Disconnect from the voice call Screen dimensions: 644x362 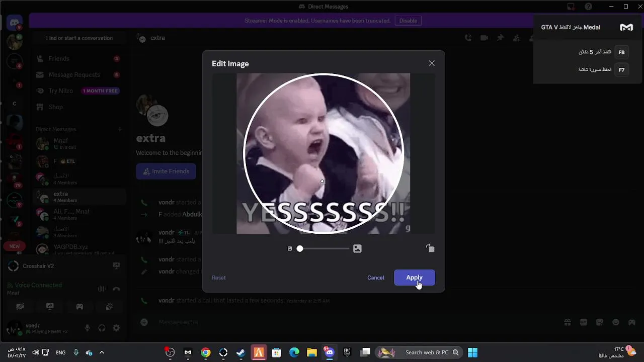[116, 289]
